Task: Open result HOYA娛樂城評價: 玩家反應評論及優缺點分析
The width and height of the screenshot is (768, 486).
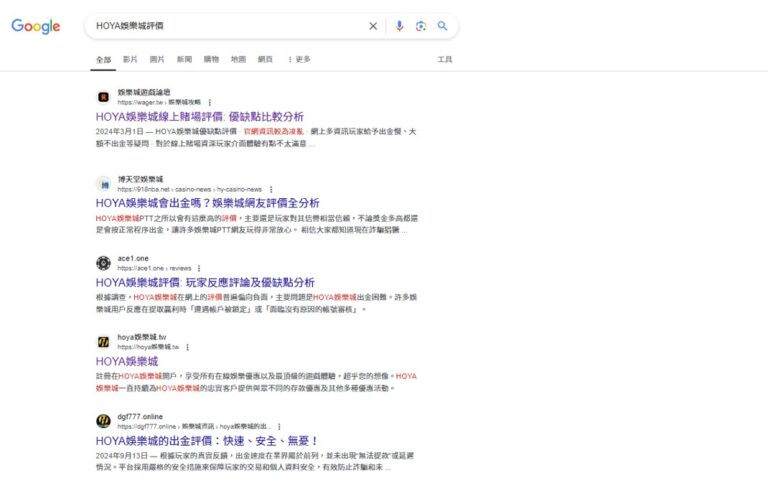Action: click(205, 282)
